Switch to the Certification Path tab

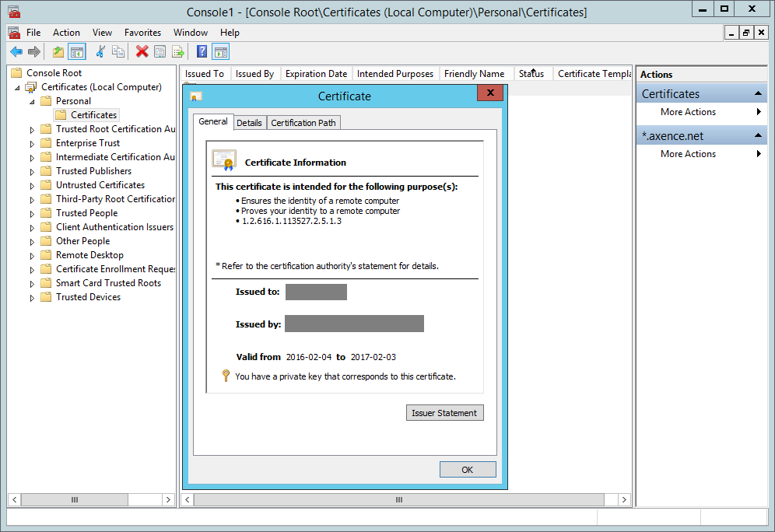[x=303, y=123]
